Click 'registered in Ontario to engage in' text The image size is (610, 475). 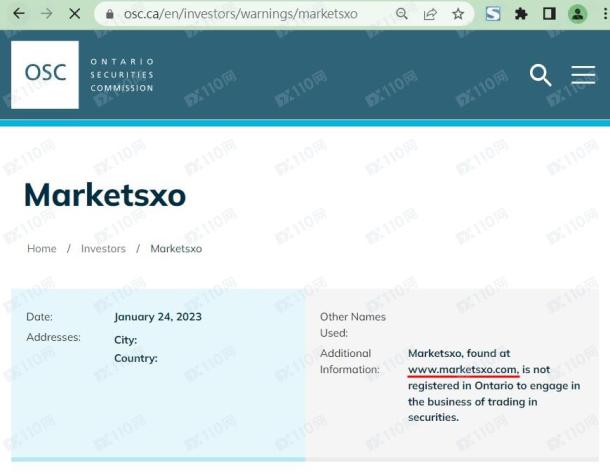494,386
